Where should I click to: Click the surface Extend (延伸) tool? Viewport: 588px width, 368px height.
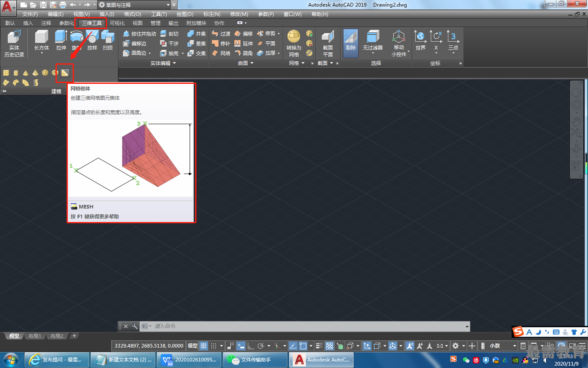(x=243, y=43)
